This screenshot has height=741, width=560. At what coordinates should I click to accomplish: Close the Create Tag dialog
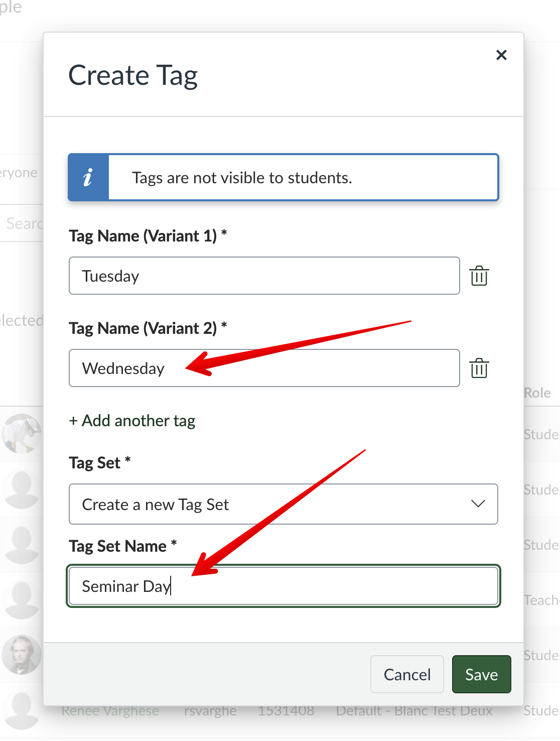coord(501,55)
